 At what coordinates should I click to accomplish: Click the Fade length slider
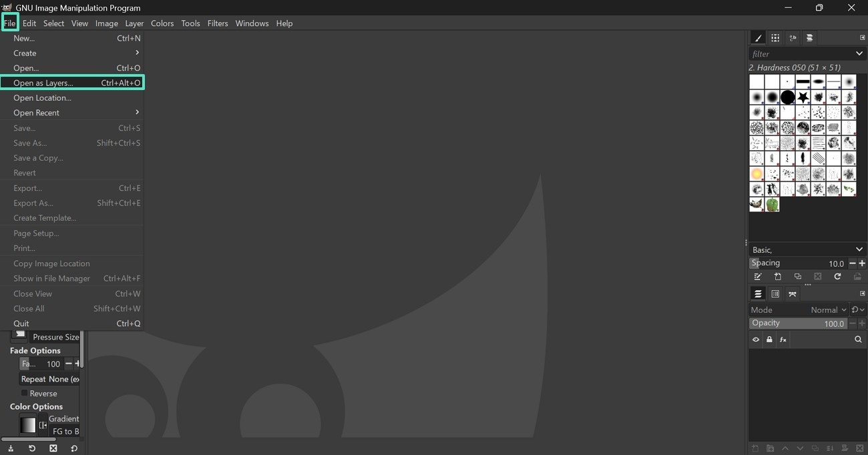coord(41,364)
